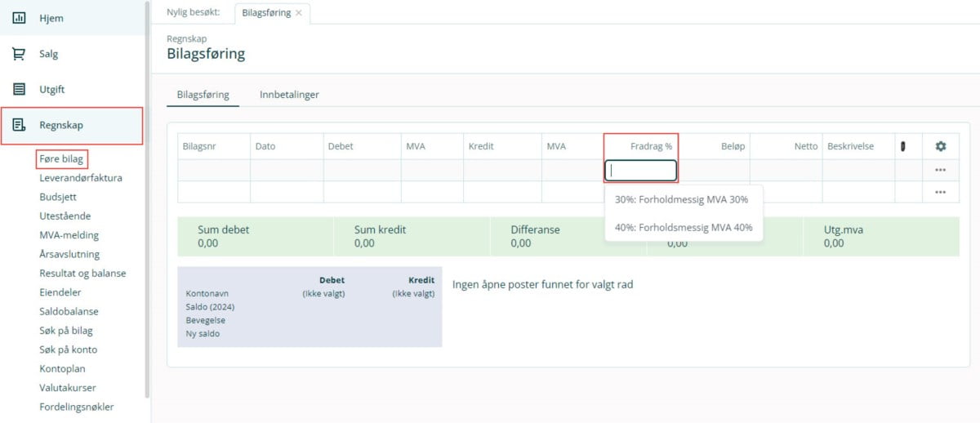
Task: Open Leverandørfaktura in the sidebar
Action: point(81,177)
